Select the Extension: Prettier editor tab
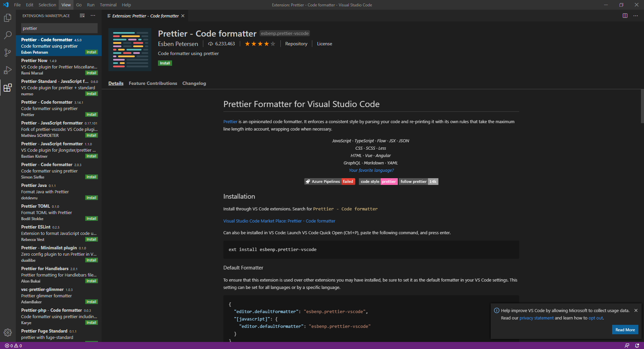The image size is (644, 349). pos(146,16)
